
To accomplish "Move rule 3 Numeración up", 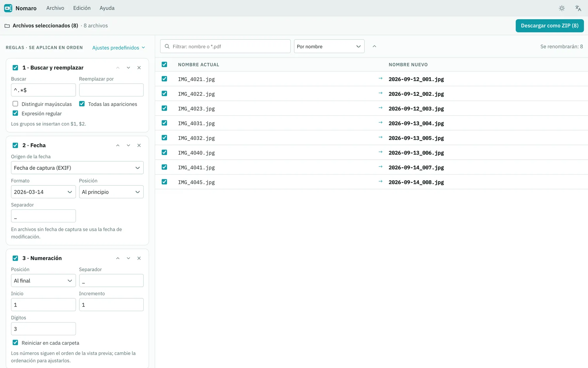I will pos(118,258).
